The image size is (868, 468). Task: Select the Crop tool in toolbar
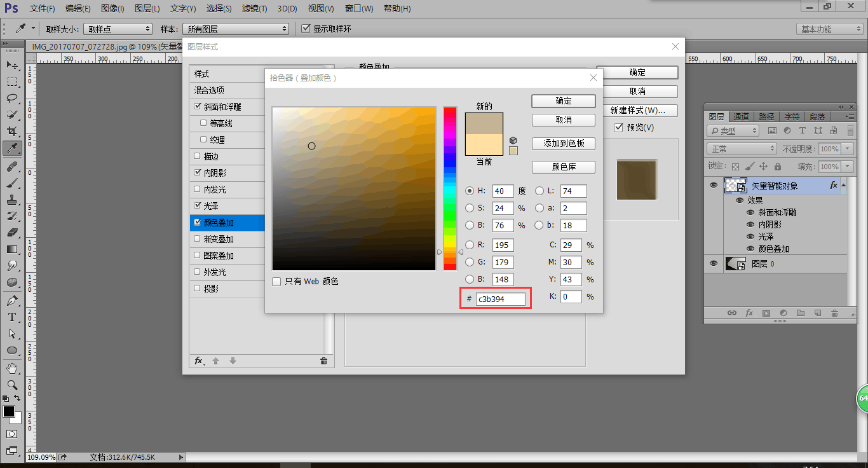pos(11,132)
